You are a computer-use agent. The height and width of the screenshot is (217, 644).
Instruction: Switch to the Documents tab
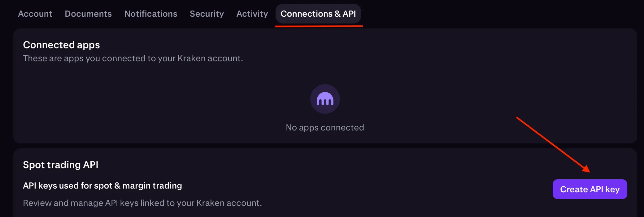click(x=88, y=14)
